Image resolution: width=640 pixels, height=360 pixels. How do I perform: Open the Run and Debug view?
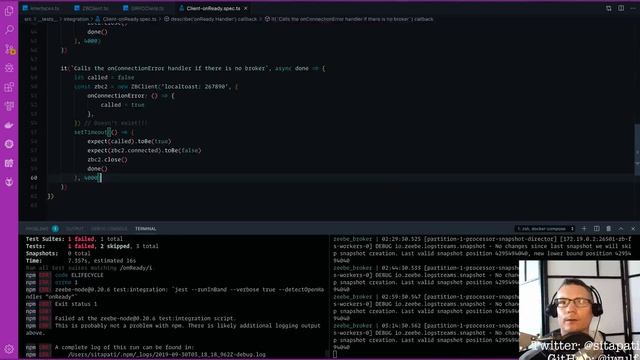click(9, 68)
